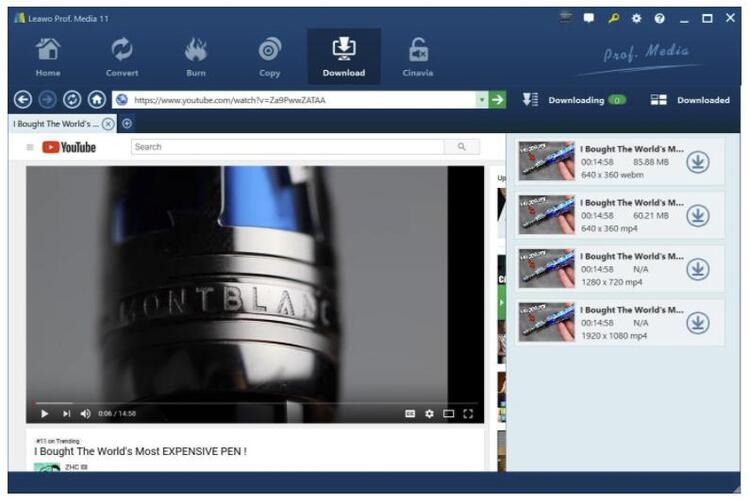Image resolution: width=750 pixels, height=504 pixels.
Task: Skip to the next video
Action: coord(66,414)
